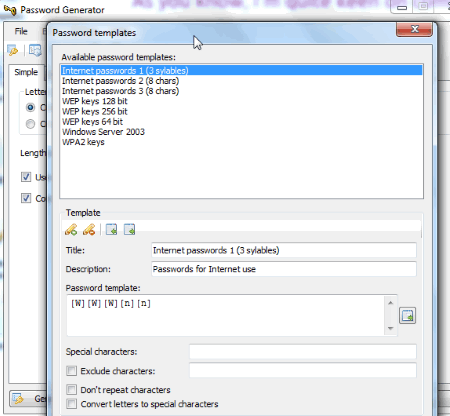Screen dimensions: 450x416
Task: Select Internet passwords 2 (8 chars) template
Action: tap(241, 81)
